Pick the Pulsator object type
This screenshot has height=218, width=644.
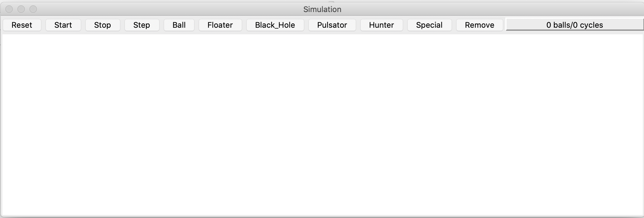point(332,25)
